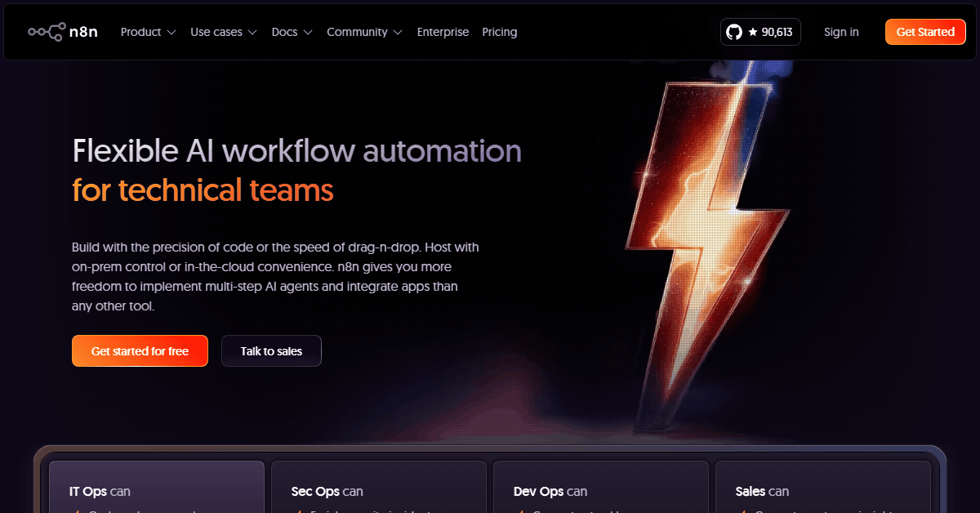
Task: Go to the Enterprise page
Action: pyautogui.click(x=443, y=32)
